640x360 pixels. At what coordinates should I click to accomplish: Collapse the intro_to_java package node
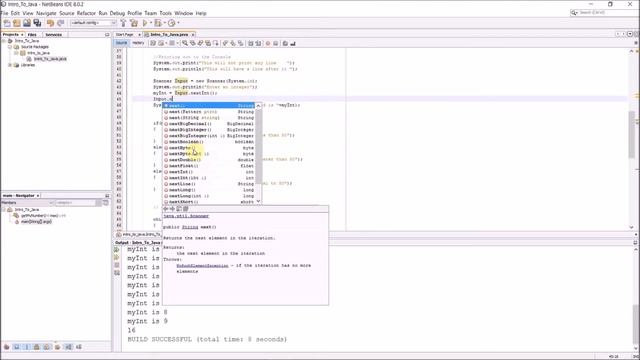(x=16, y=53)
